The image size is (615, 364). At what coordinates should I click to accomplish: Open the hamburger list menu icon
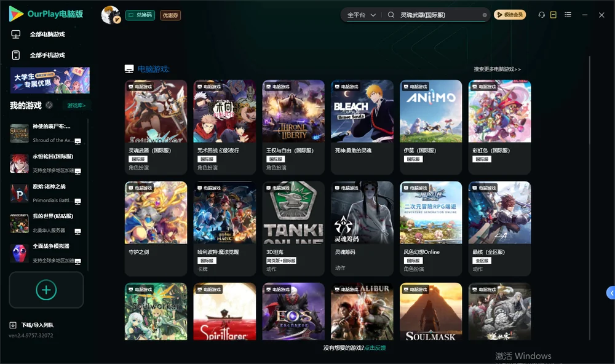[x=568, y=15]
